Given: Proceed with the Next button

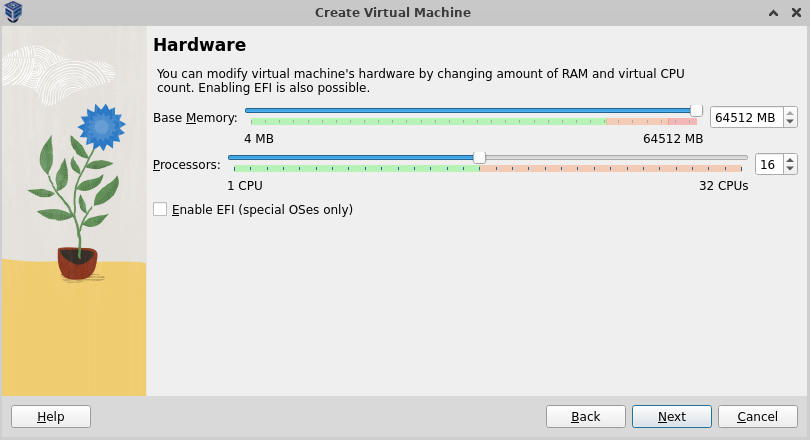Looking at the screenshot, I should click(672, 416).
